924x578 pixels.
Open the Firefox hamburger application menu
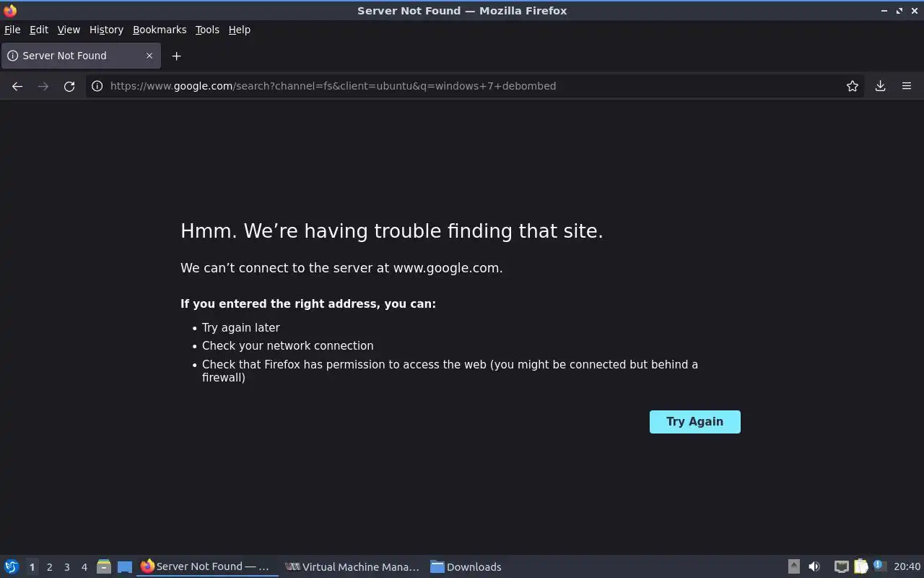(907, 86)
